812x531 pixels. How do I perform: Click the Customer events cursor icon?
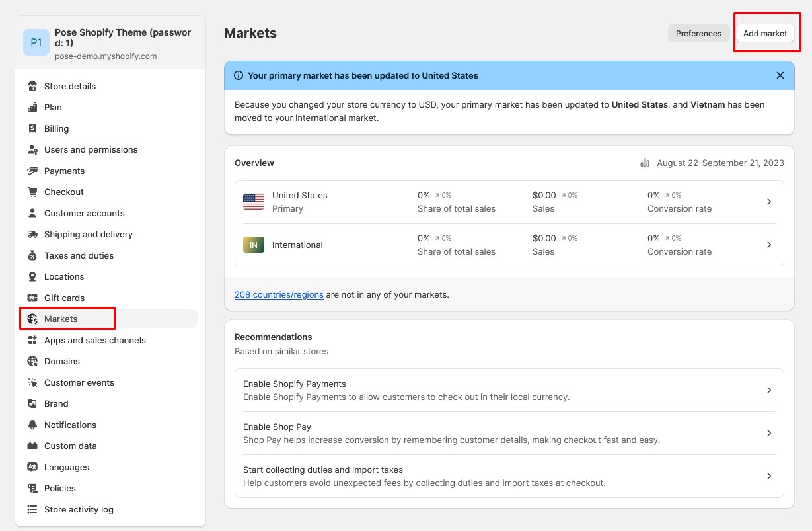pos(32,382)
